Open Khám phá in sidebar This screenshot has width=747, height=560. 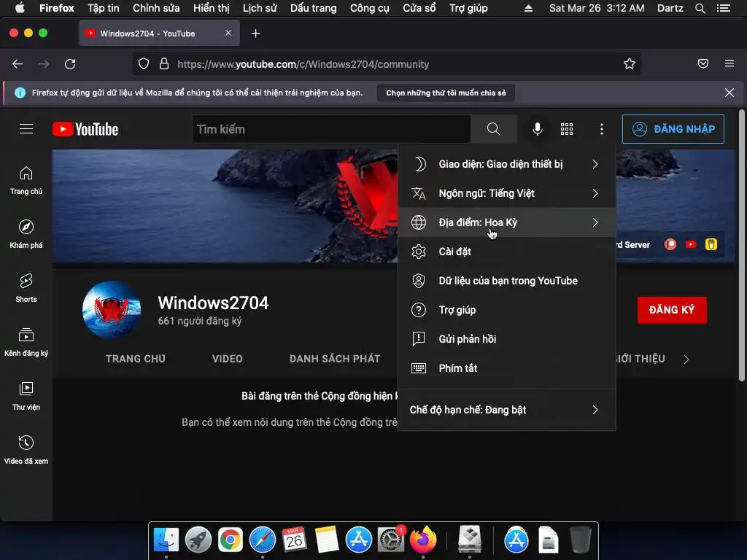click(x=26, y=234)
